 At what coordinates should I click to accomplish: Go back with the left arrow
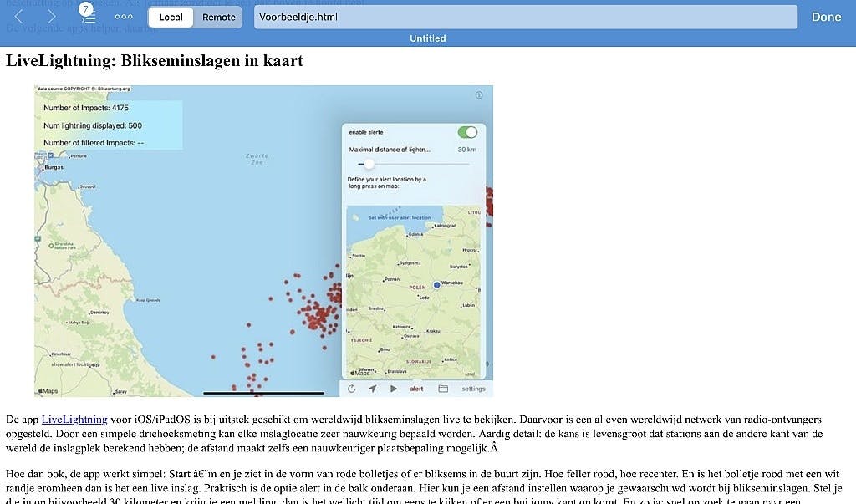(x=18, y=17)
